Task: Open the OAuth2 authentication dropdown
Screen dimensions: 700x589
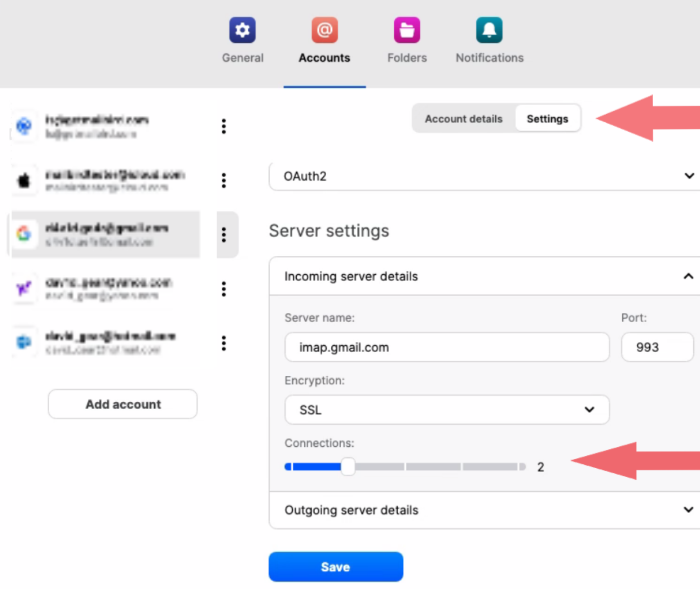Action: [x=484, y=176]
